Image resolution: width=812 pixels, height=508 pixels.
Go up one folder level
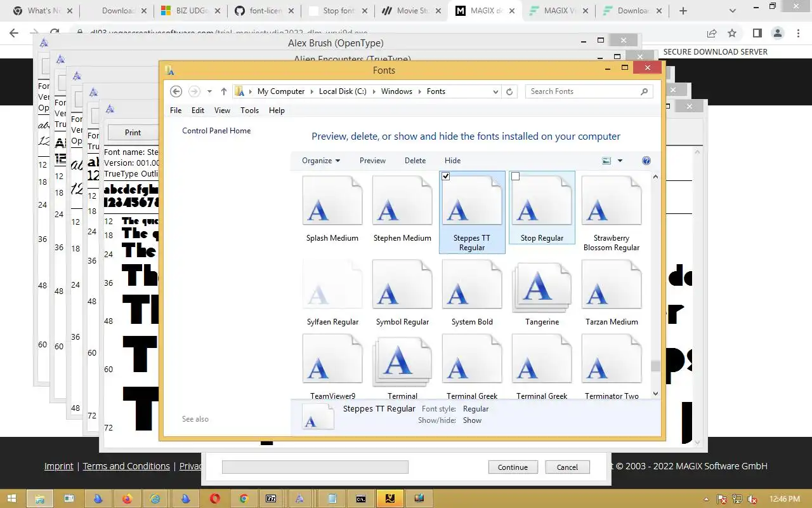point(224,91)
